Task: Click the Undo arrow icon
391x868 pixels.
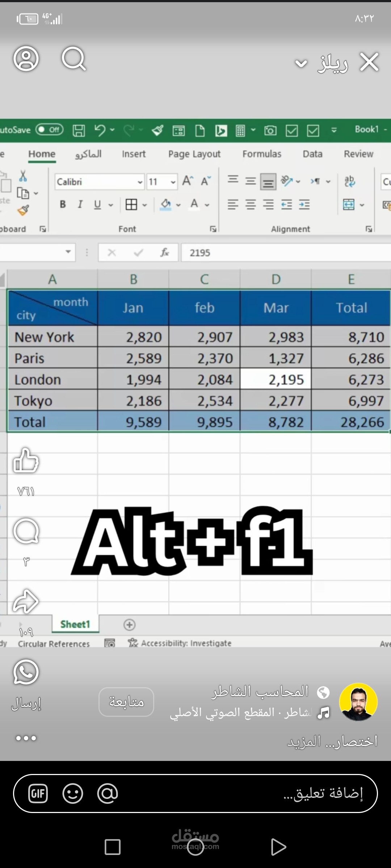Action: [x=100, y=130]
